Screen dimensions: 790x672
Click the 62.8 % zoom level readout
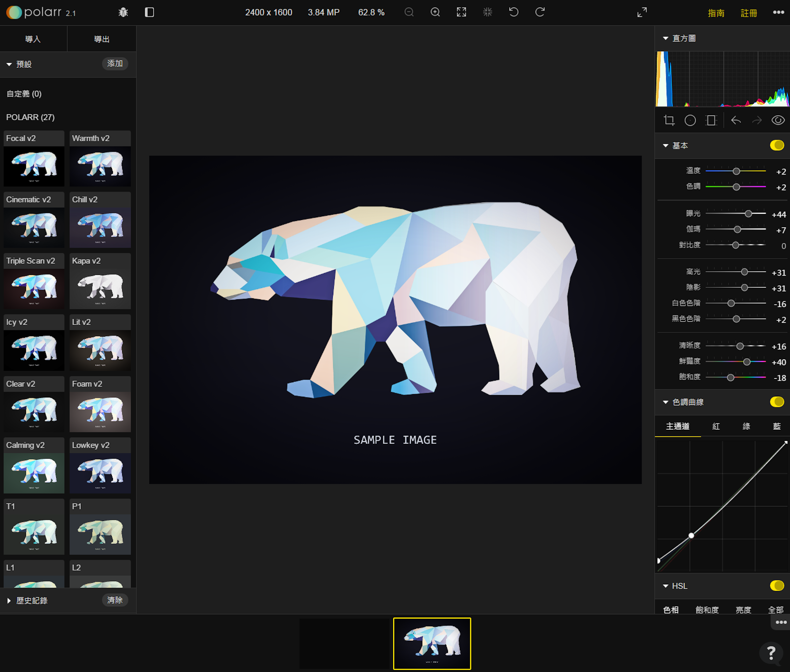[371, 13]
